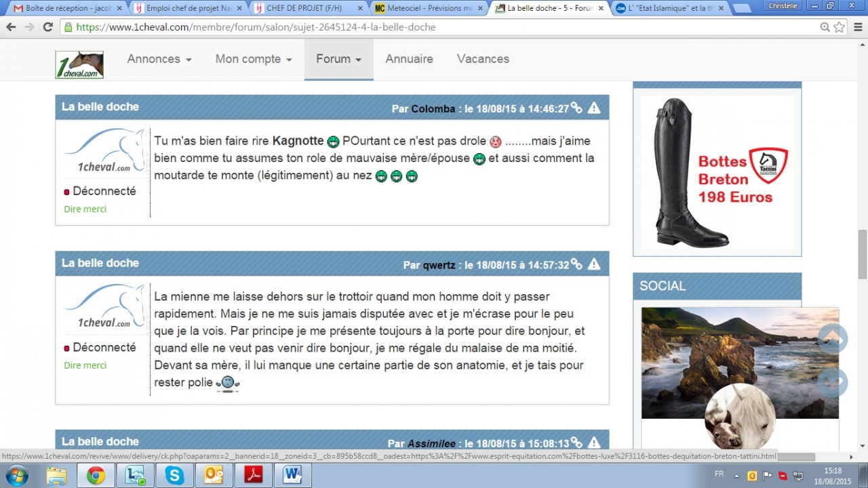Open the Mon compte dropdown
Screen dimensions: 868x488
(x=254, y=59)
